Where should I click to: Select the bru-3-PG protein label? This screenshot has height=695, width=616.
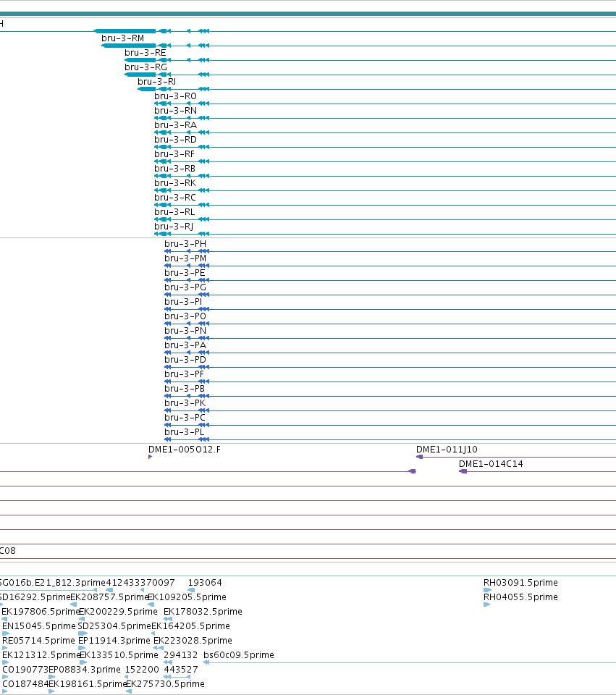[185, 287]
